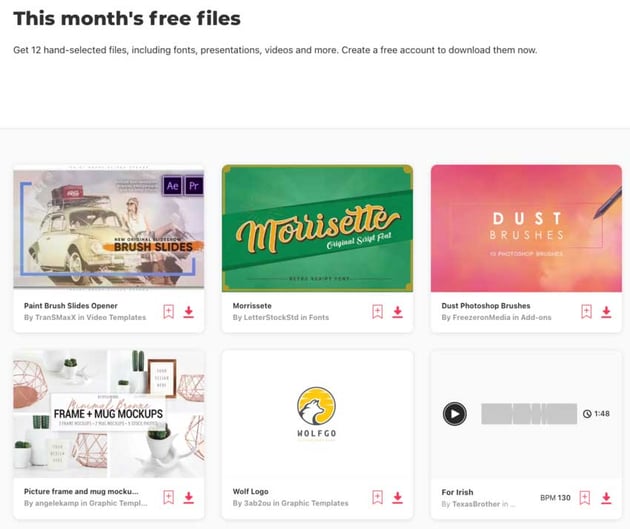
Task: Bookmark Dust Photoshop Brushes
Action: tap(586, 312)
